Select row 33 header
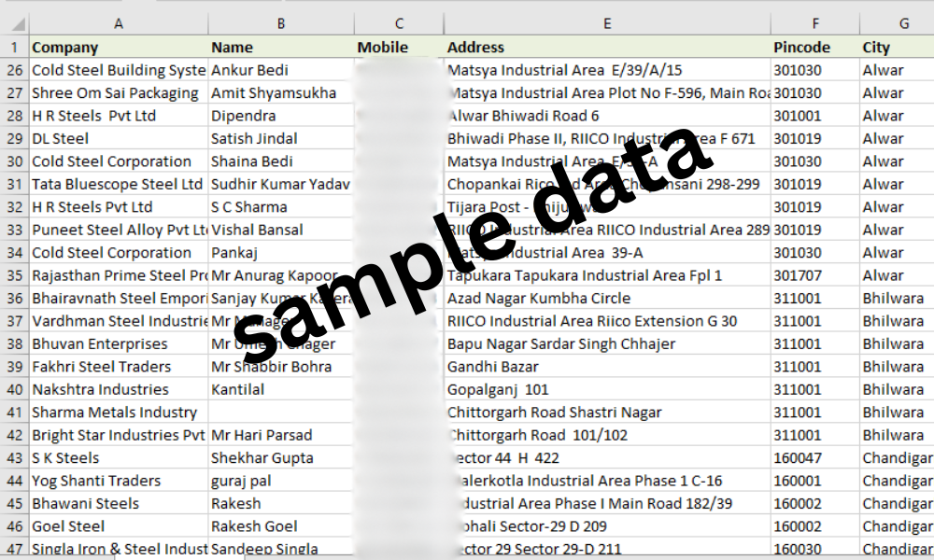 click(x=14, y=230)
